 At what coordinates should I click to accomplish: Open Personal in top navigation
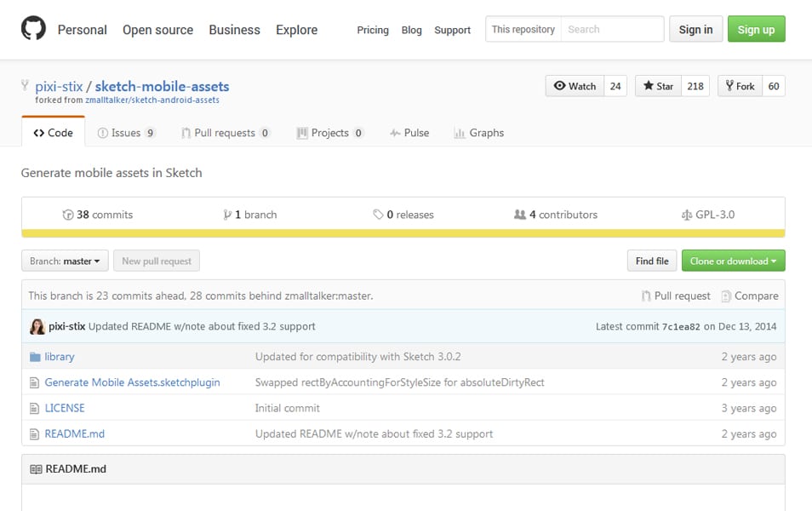point(83,30)
